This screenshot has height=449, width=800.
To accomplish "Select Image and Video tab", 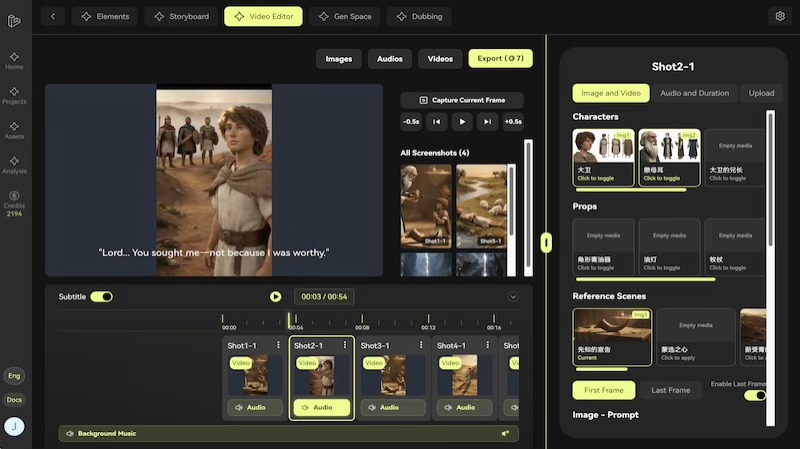I will click(x=611, y=93).
